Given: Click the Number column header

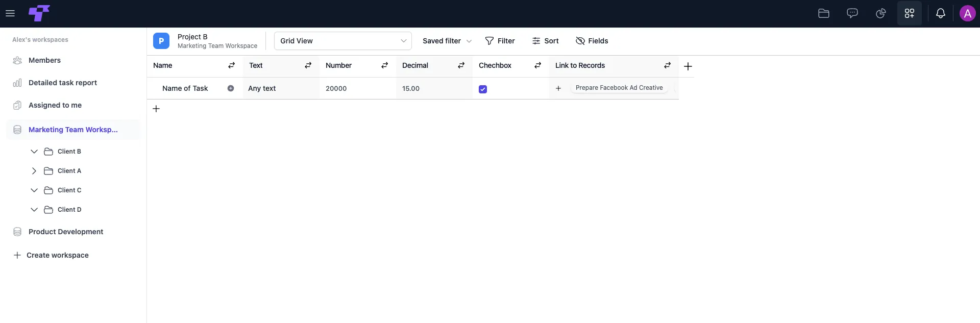Looking at the screenshot, I should 358,65.
